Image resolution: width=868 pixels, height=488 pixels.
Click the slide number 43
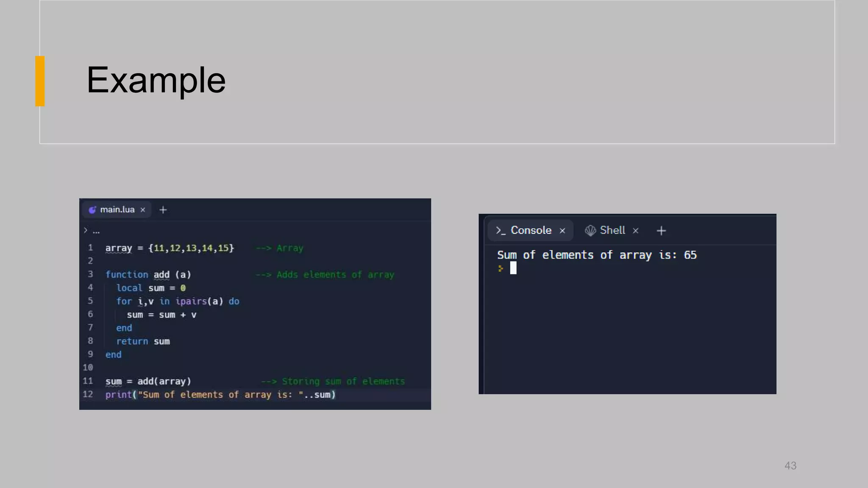tap(790, 466)
